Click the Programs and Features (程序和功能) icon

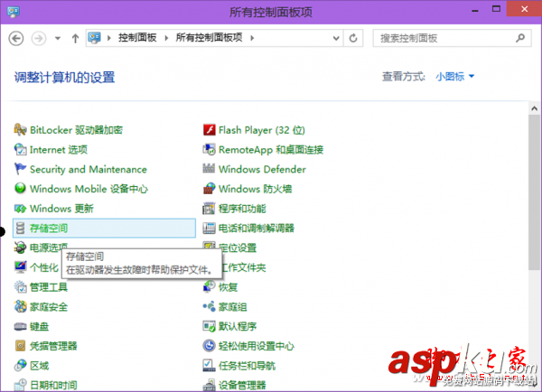click(210, 209)
